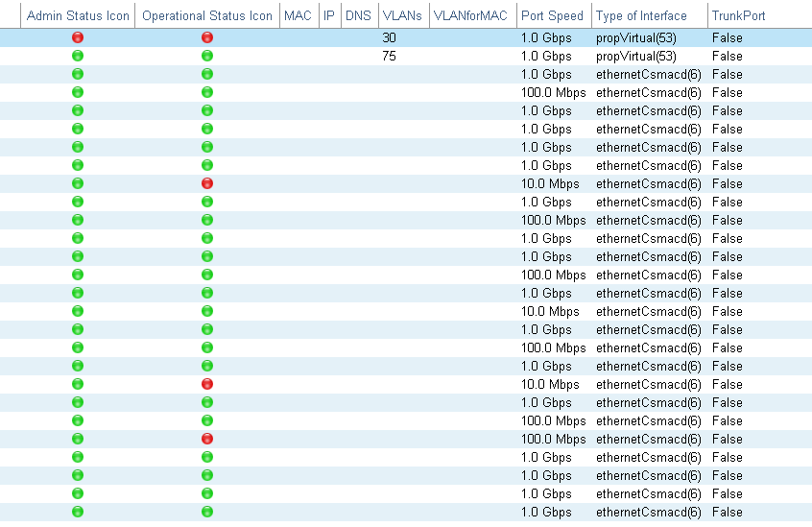Click the IP column header

point(329,15)
